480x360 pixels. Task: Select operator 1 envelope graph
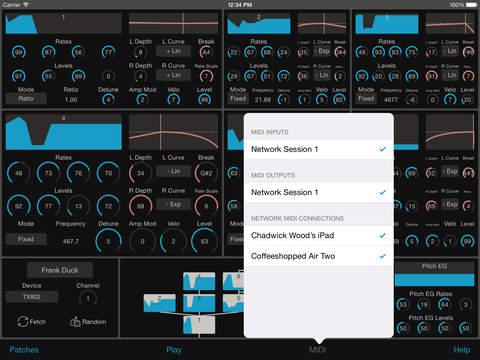64,23
